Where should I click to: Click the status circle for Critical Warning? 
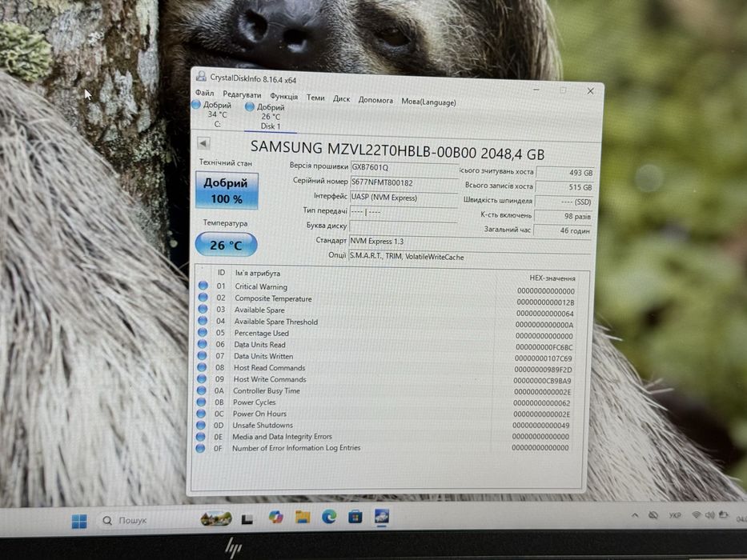coord(203,286)
